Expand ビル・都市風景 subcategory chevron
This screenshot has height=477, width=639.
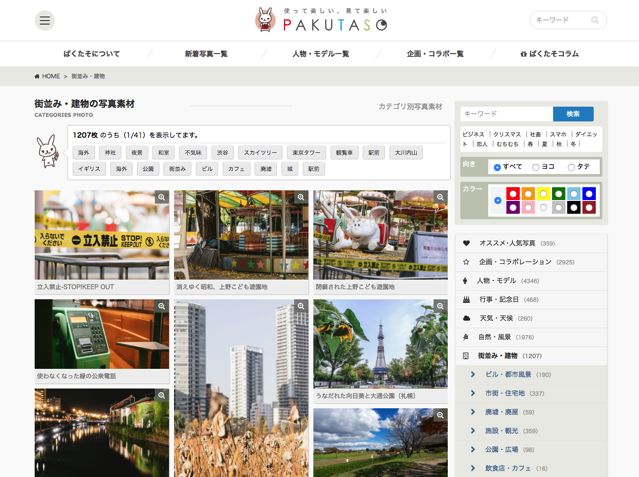tap(473, 374)
